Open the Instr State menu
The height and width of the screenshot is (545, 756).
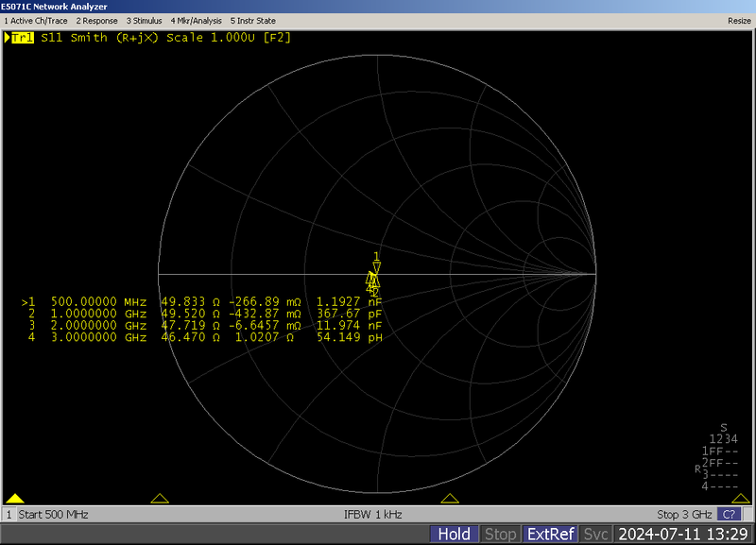(255, 20)
